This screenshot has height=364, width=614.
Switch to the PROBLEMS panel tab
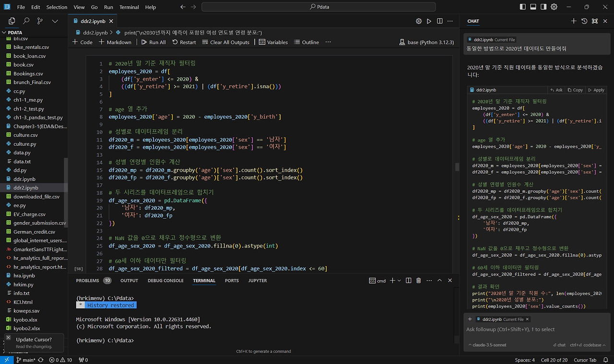(x=87, y=281)
